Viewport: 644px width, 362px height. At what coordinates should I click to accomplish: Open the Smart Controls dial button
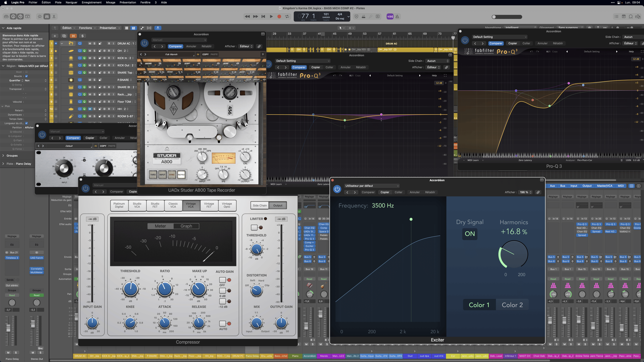pyautogui.click(x=40, y=17)
